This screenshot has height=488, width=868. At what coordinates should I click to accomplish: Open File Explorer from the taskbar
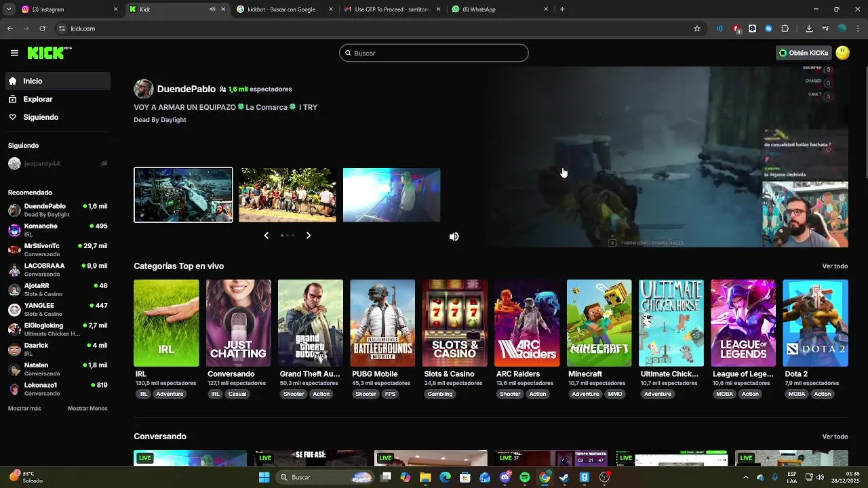pyautogui.click(x=425, y=477)
